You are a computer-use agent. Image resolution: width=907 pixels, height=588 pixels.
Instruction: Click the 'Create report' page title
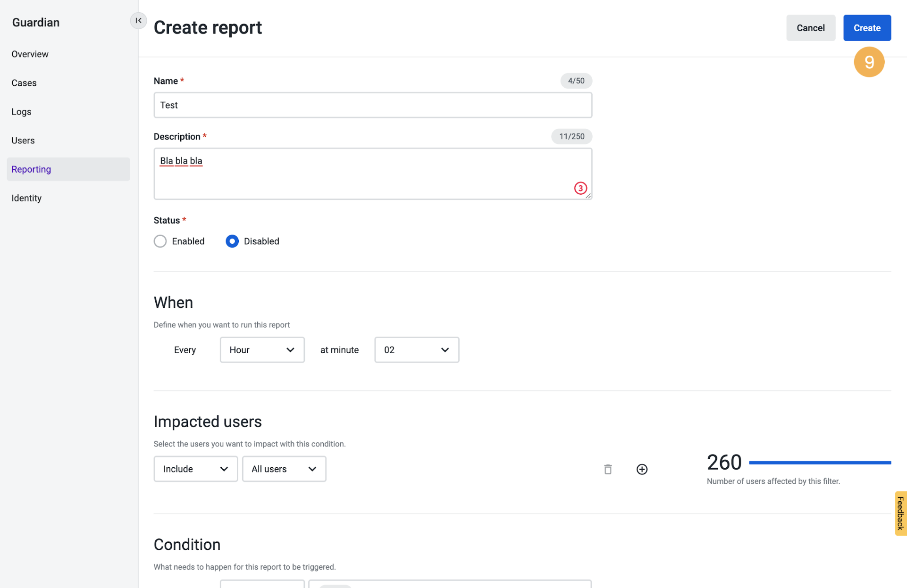[x=208, y=27]
